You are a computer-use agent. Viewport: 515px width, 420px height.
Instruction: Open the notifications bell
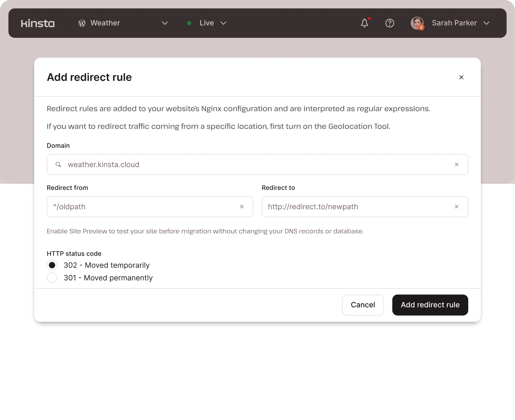click(x=365, y=23)
